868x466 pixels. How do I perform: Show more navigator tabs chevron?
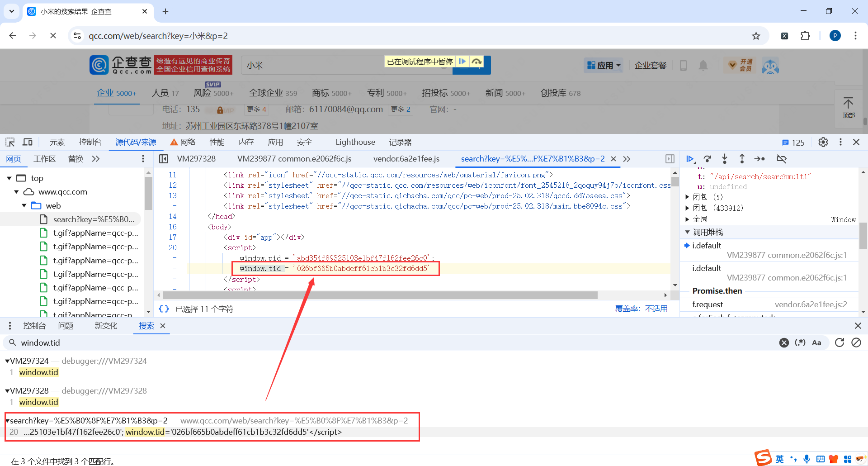click(96, 159)
